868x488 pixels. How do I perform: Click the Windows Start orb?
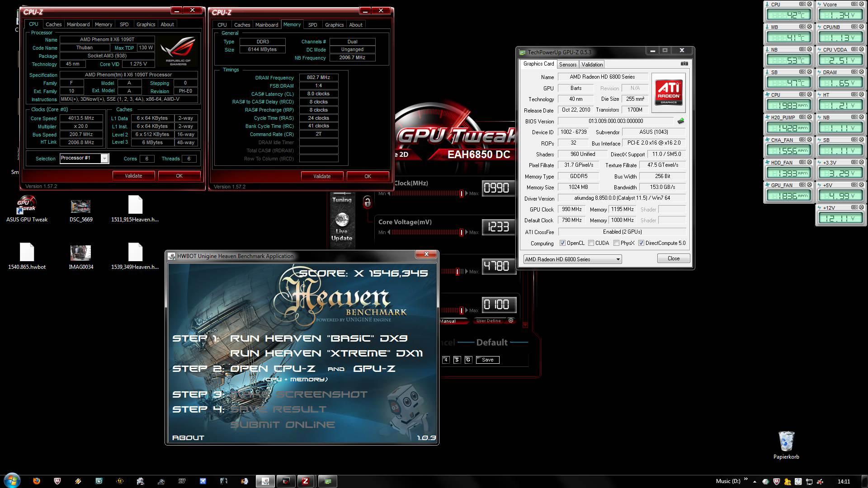coord(12,481)
